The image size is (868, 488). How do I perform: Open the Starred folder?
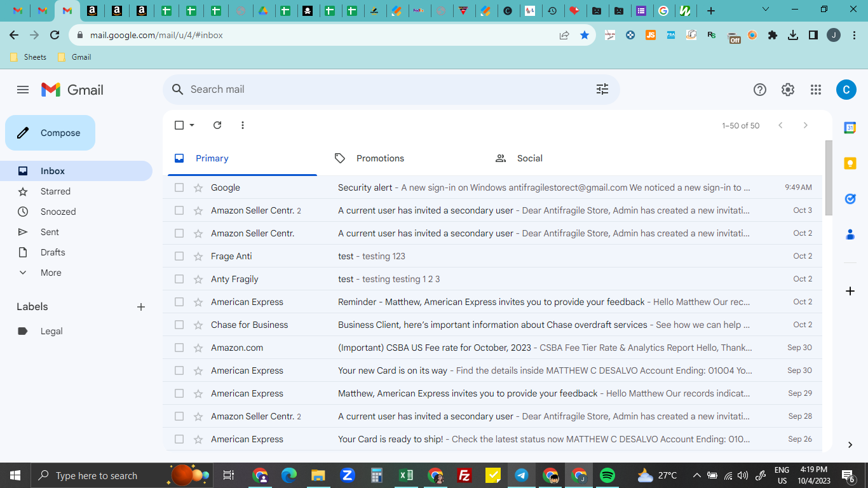coord(76,191)
